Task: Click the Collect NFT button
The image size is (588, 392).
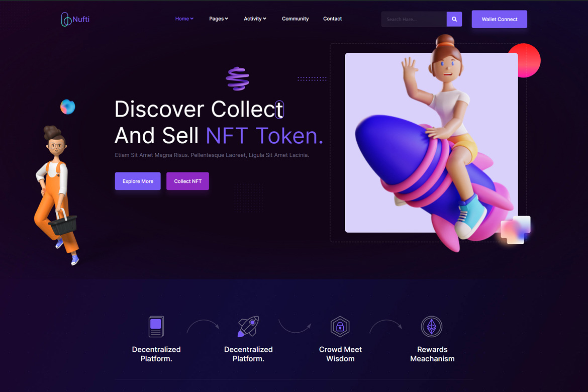Action: point(187,181)
